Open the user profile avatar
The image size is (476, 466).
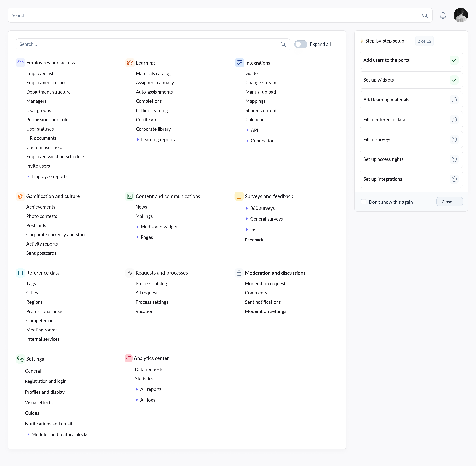coord(461,15)
